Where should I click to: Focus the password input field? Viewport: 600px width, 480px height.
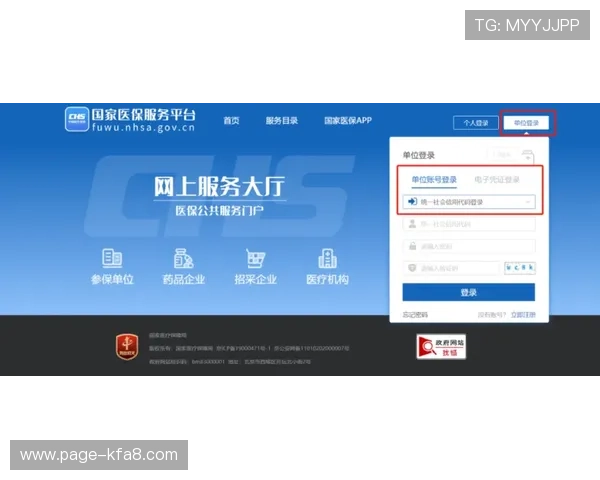click(x=469, y=246)
